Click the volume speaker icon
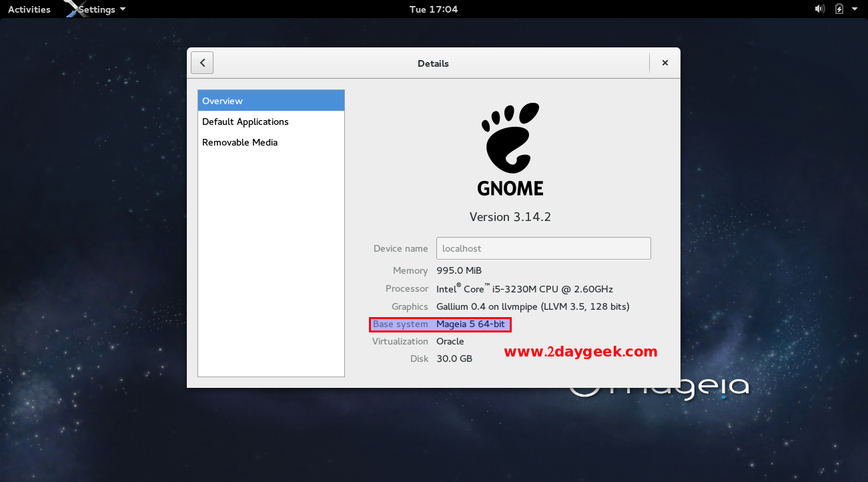The height and width of the screenshot is (482, 868). [x=819, y=9]
